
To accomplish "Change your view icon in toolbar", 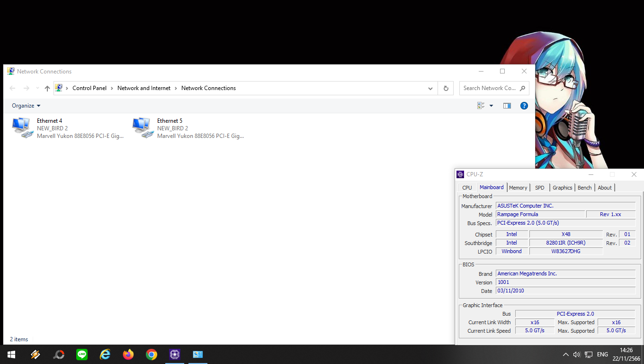I will pyautogui.click(x=481, y=106).
